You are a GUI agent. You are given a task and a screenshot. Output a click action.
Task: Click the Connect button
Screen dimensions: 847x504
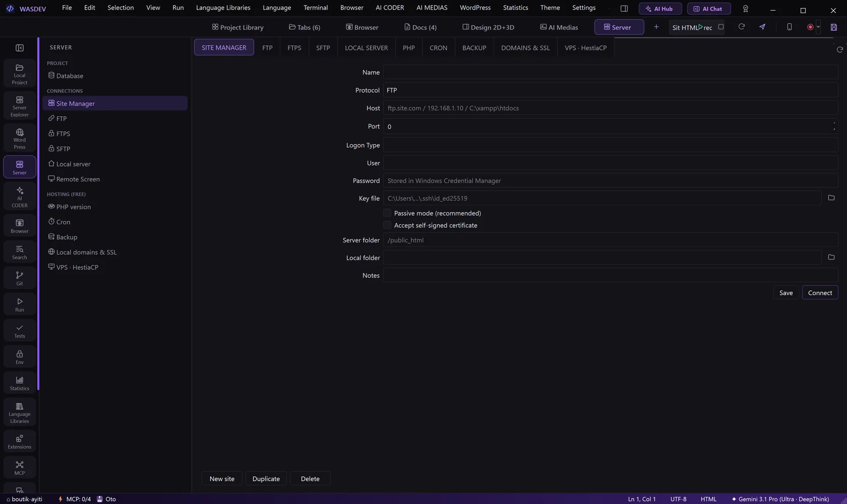click(820, 293)
